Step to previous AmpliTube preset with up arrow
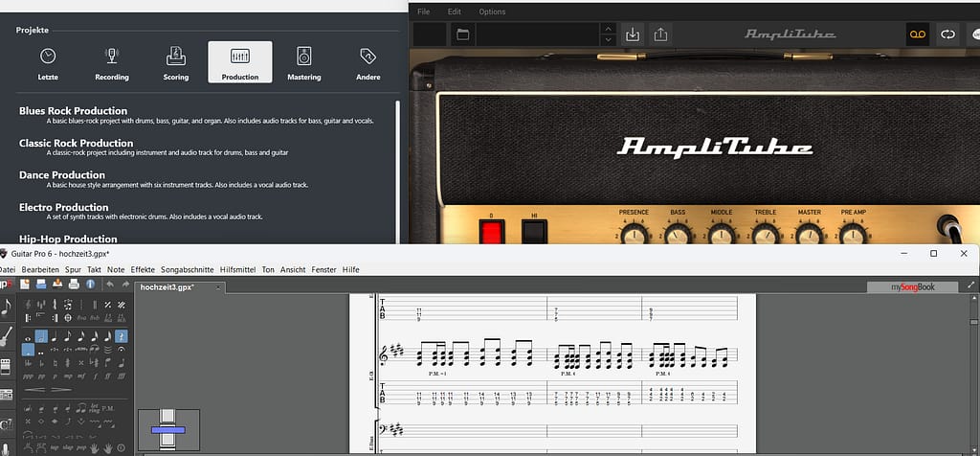This screenshot has width=980, height=456. (x=608, y=29)
